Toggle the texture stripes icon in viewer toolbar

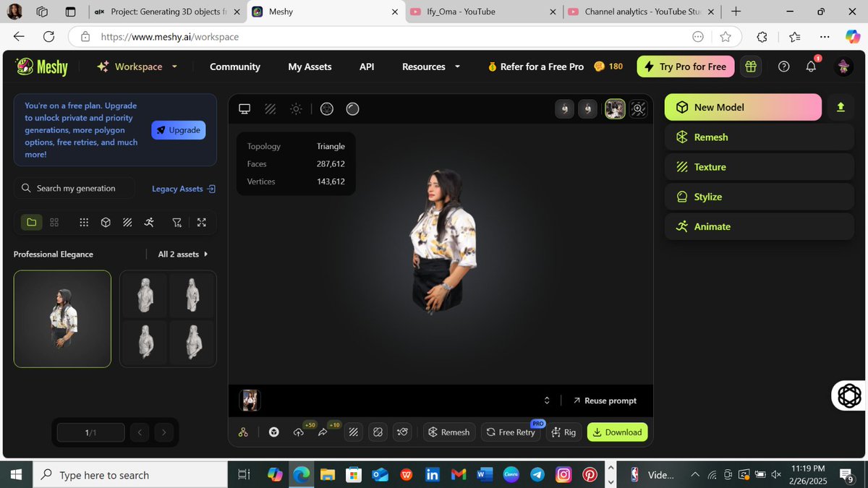(x=271, y=109)
